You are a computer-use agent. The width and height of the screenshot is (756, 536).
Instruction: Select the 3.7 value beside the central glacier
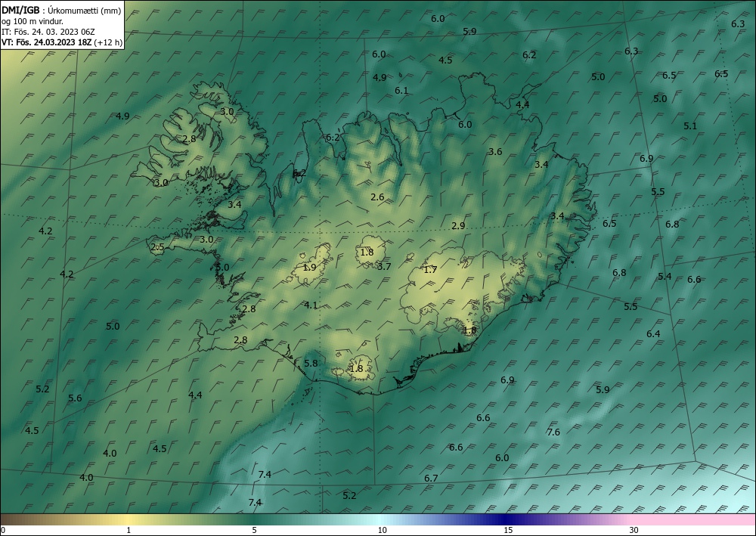pyautogui.click(x=384, y=266)
